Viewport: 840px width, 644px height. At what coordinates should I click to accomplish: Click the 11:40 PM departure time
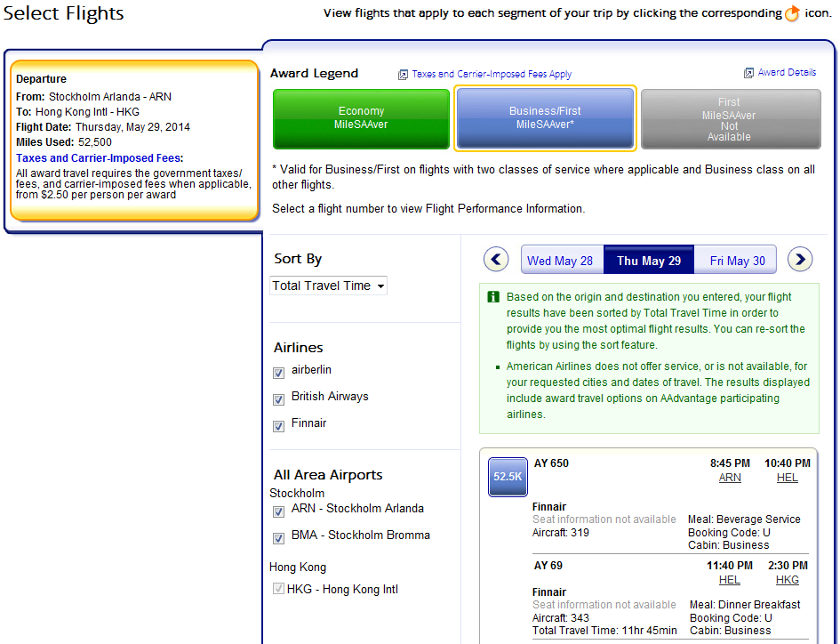(729, 565)
